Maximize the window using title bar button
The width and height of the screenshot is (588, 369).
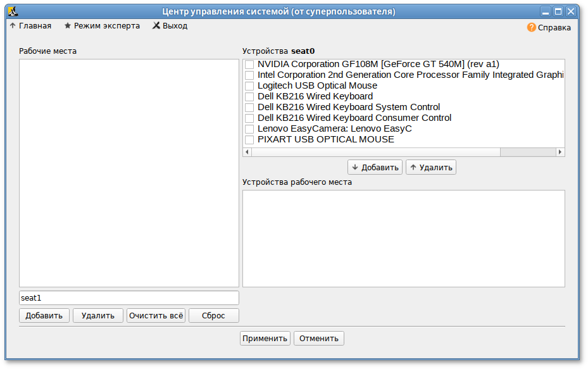(558, 11)
